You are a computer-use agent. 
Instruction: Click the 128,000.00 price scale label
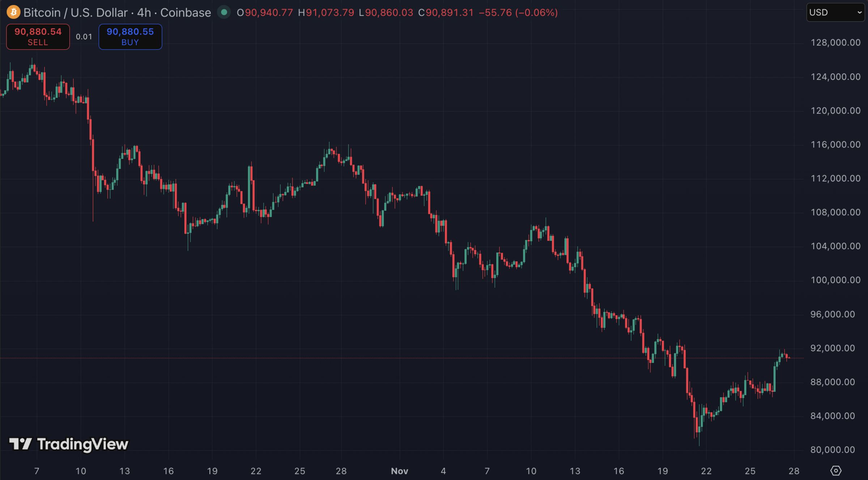point(834,43)
